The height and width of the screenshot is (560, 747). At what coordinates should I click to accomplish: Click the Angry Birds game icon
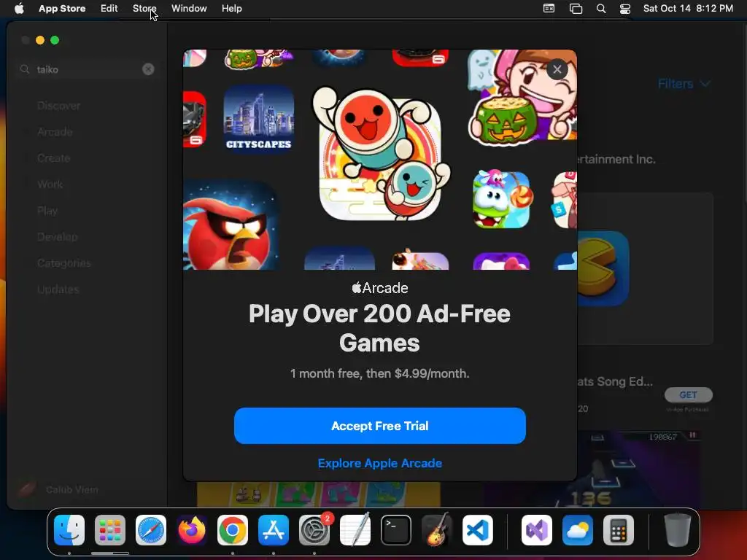click(x=231, y=225)
